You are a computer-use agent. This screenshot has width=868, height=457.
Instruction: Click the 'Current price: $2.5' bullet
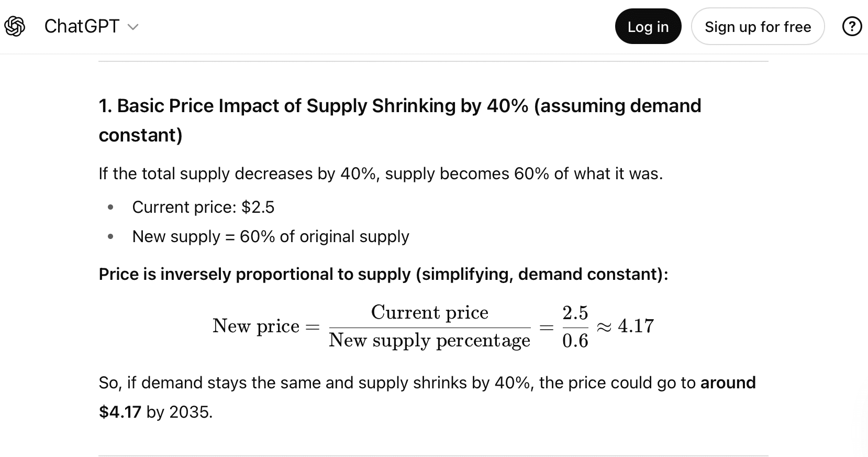click(203, 207)
